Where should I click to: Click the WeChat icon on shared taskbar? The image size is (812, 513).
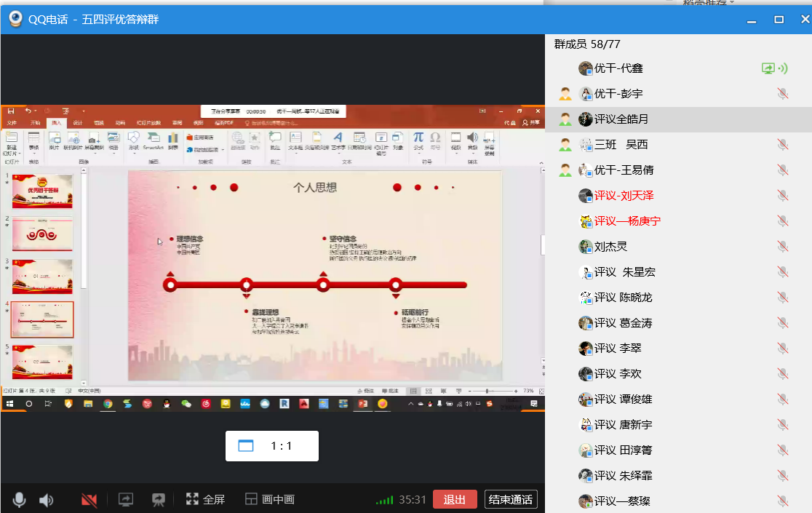(186, 404)
